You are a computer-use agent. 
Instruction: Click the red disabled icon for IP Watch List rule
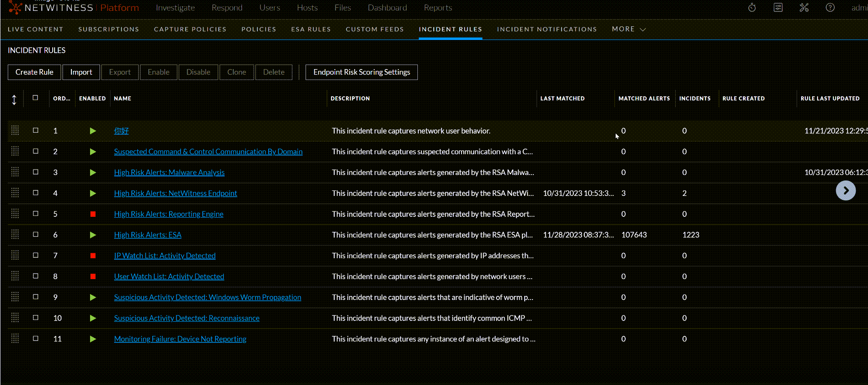pos(93,256)
